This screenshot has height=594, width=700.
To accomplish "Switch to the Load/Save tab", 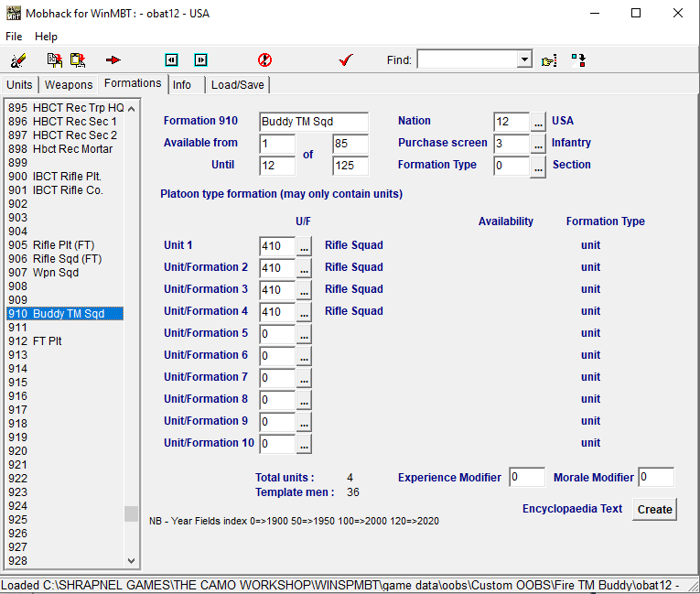I will 237,85.
